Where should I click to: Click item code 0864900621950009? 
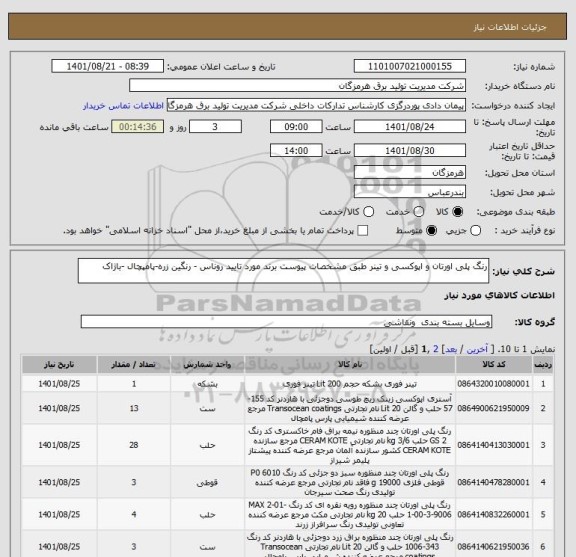[493, 409]
